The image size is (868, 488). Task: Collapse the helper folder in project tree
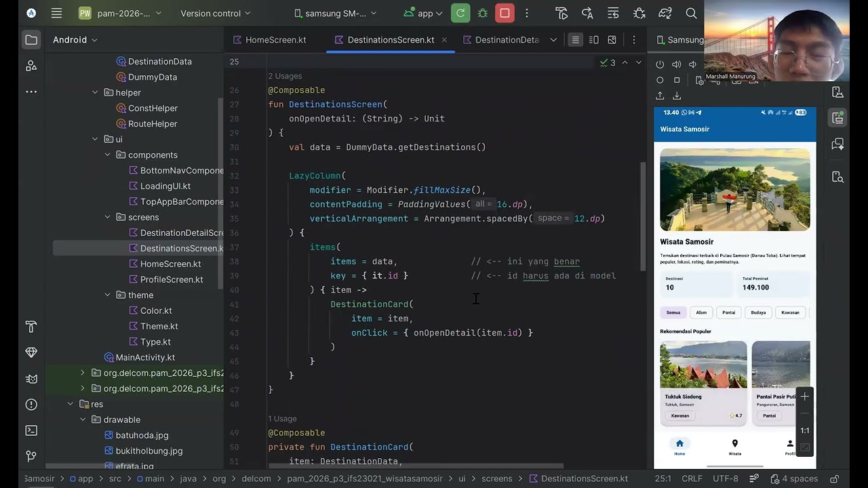tap(95, 93)
